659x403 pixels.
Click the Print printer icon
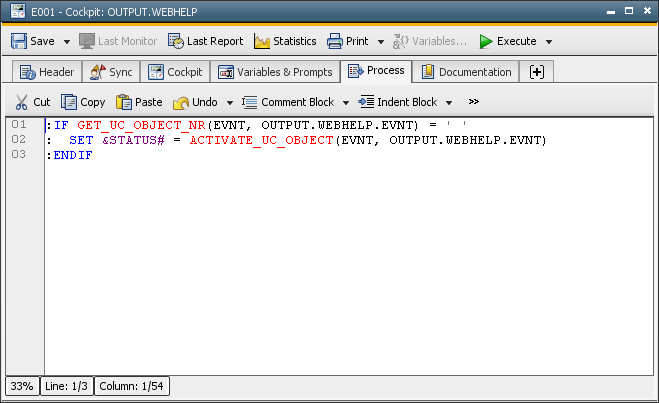335,41
